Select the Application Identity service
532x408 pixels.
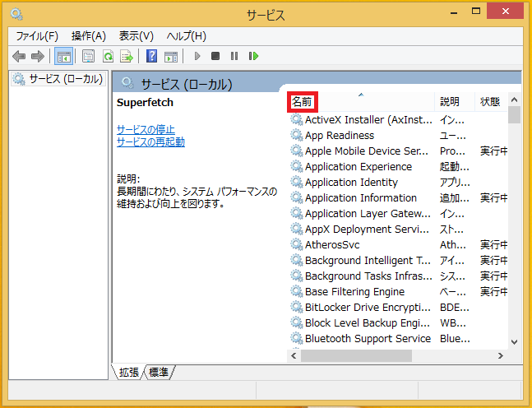pos(351,183)
